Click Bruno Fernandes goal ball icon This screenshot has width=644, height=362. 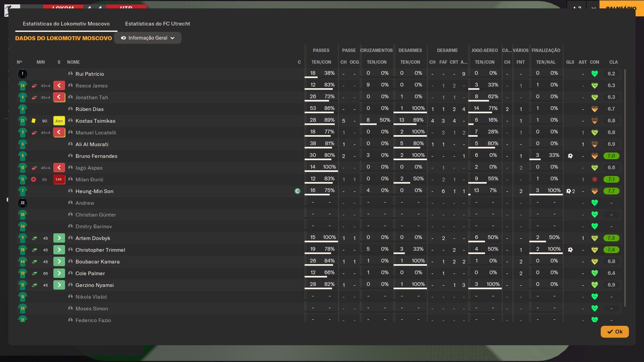pos(570,156)
